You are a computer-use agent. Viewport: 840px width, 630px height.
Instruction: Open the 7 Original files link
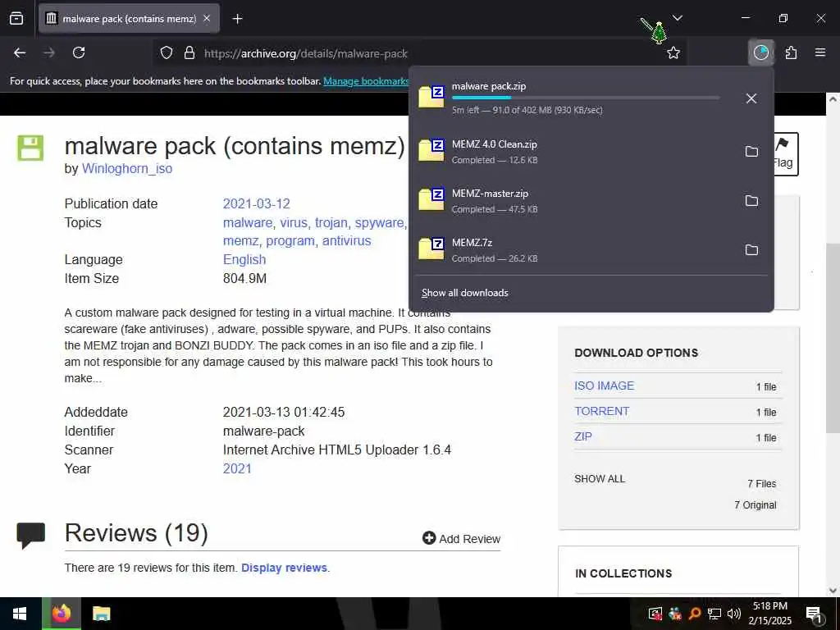[755, 505]
